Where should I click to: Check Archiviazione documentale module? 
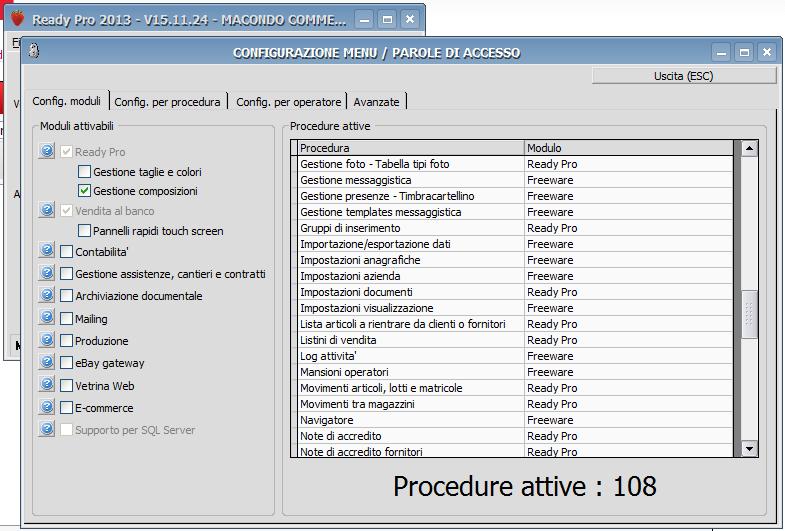[x=66, y=296]
